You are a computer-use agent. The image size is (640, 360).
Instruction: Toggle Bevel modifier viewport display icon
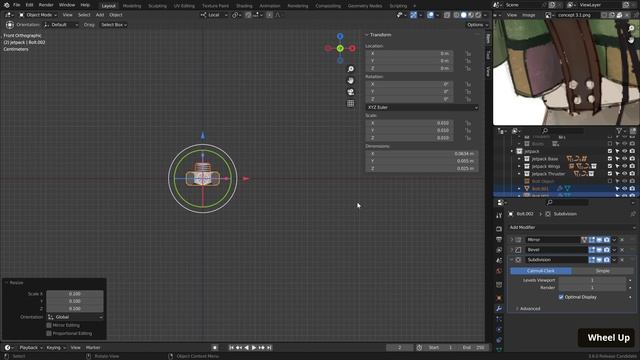[x=599, y=250]
